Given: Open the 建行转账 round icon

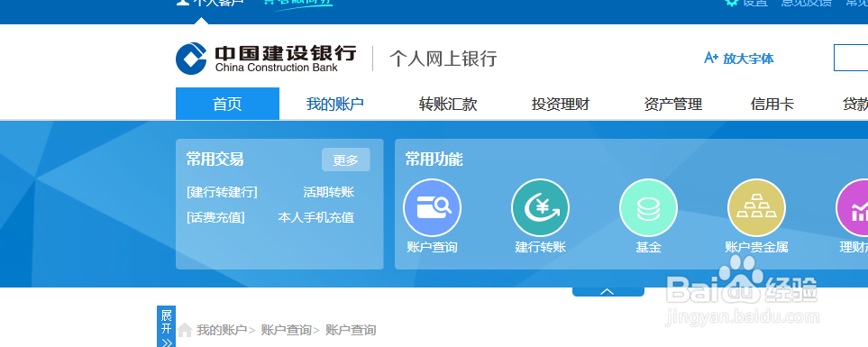Looking at the screenshot, I should coord(540,207).
